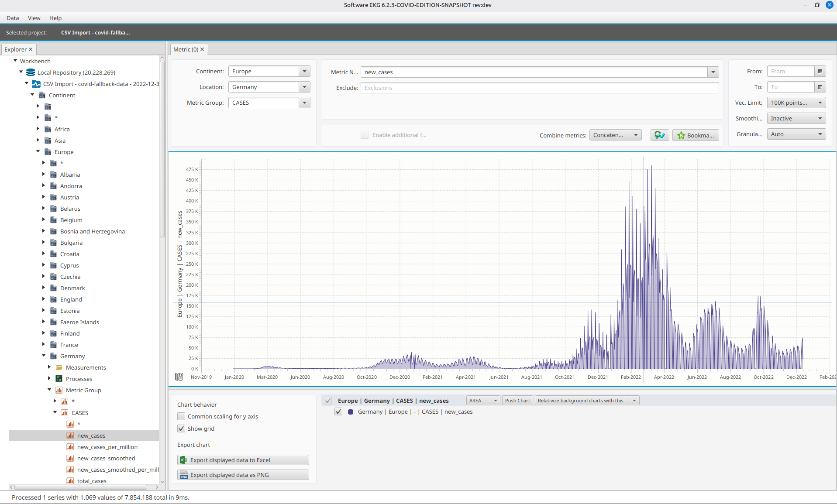Screen dimensions: 837x504
Task: Open the To date calendar picker
Action: tap(820, 87)
